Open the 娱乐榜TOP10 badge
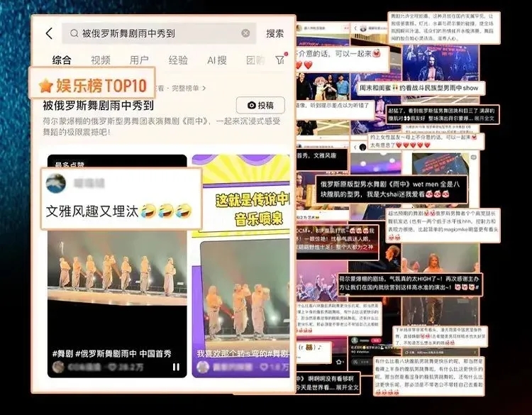Screen dimensions: 532x415 92,83
